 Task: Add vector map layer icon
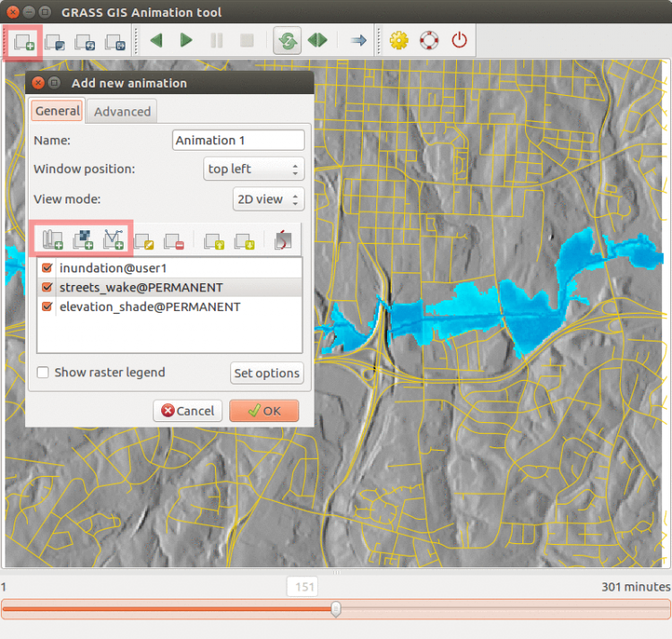(x=114, y=239)
